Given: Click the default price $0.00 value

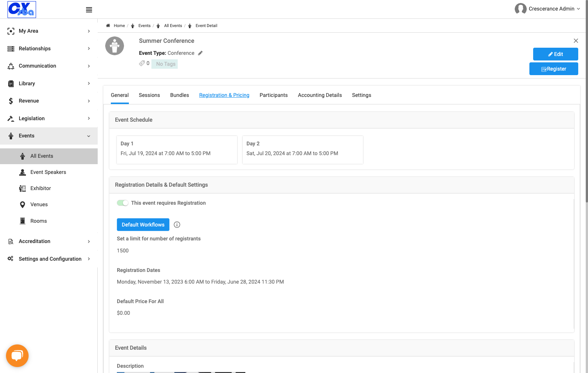Looking at the screenshot, I should [x=123, y=313].
